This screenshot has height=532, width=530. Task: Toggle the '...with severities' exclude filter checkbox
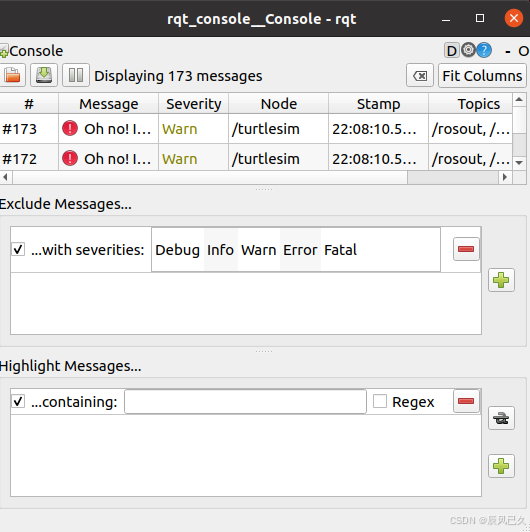coord(18,249)
